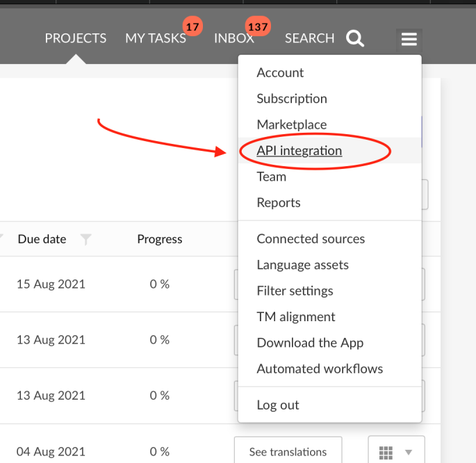The height and width of the screenshot is (463, 476).
Task: Open the hamburger menu icon
Action: coord(409,39)
